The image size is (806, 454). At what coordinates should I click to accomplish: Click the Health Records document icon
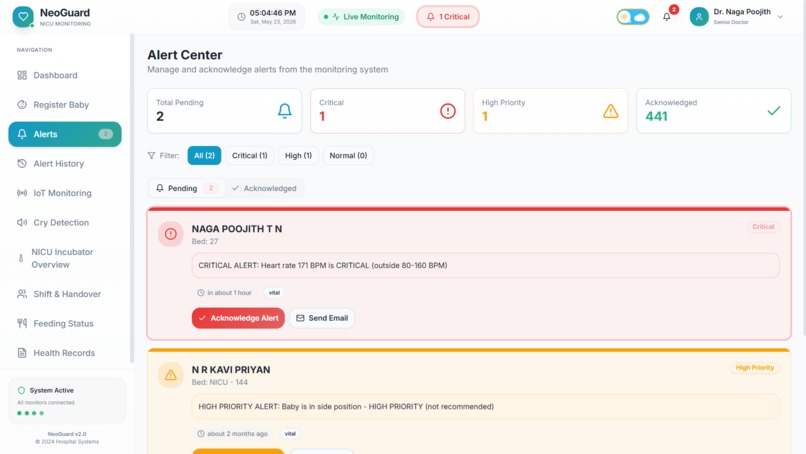[x=22, y=353]
